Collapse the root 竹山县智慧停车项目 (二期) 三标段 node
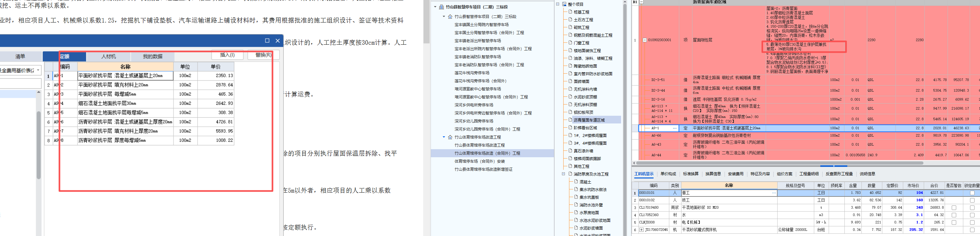This screenshot has height=236, width=980. pos(435,7)
